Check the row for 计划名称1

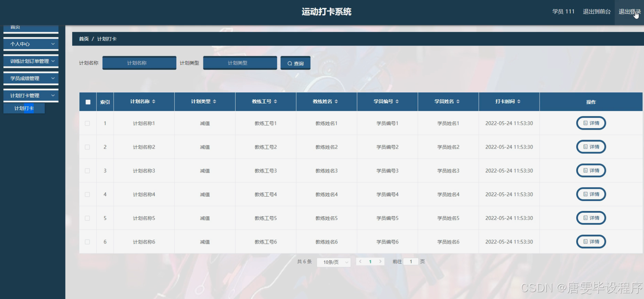(x=87, y=123)
